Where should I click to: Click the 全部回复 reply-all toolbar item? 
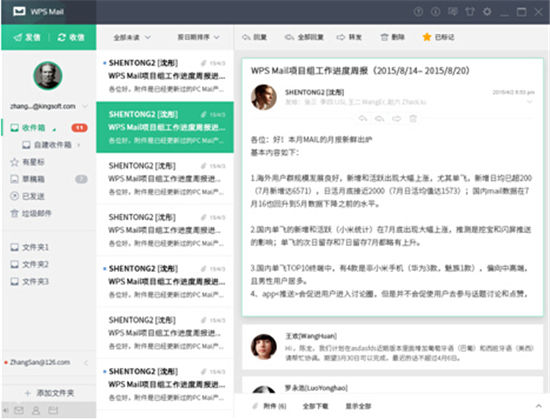pos(304,37)
